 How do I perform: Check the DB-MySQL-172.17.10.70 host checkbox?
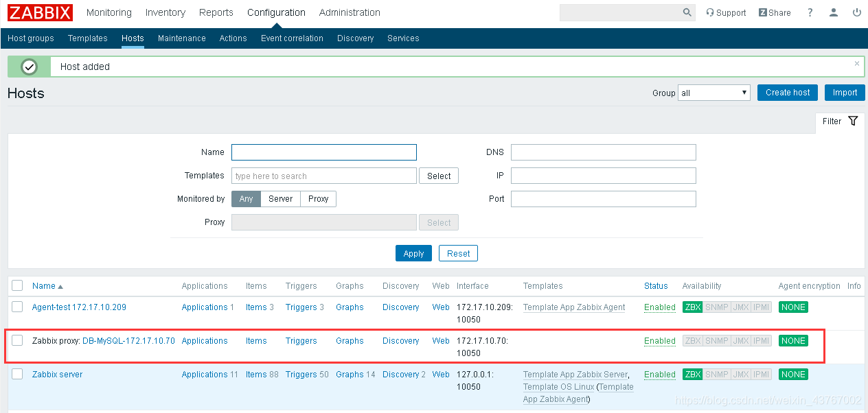[x=17, y=340]
